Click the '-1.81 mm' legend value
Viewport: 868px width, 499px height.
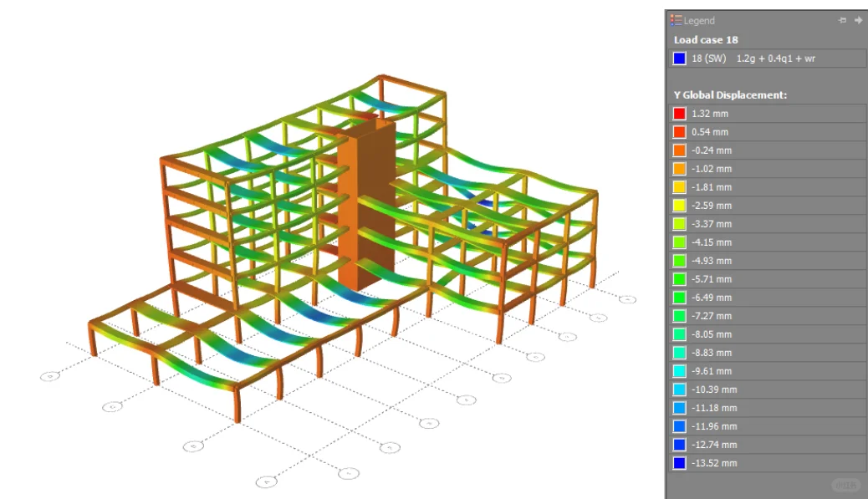coord(712,187)
